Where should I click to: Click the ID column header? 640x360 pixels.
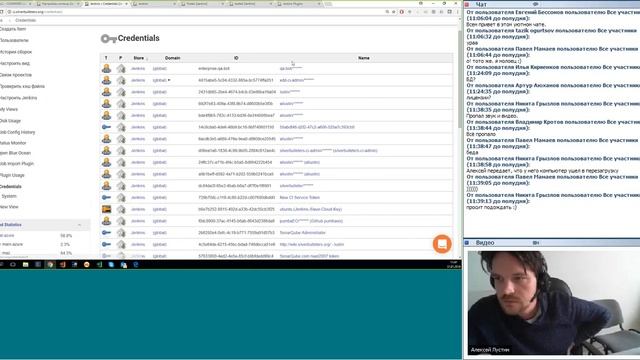[x=236, y=58]
